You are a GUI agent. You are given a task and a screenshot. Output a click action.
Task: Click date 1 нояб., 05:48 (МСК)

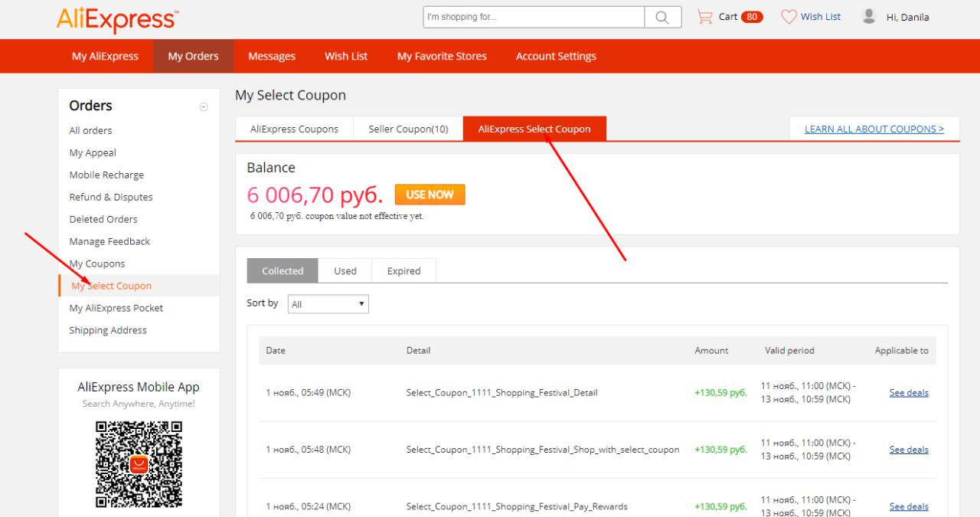pos(308,450)
